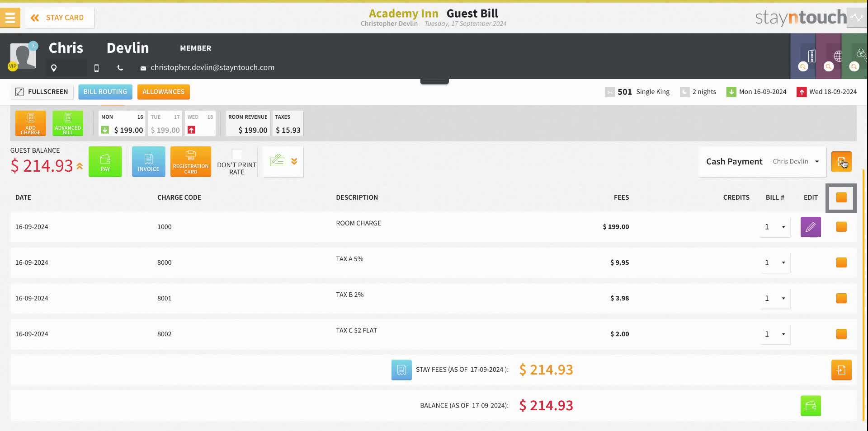
Task: Expand the signature panel chevrons
Action: [x=294, y=161]
